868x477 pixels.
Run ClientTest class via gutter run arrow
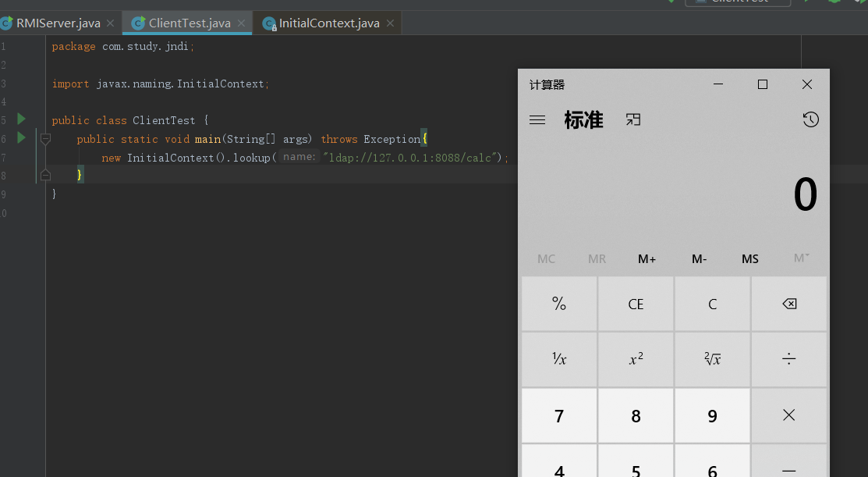(21, 119)
